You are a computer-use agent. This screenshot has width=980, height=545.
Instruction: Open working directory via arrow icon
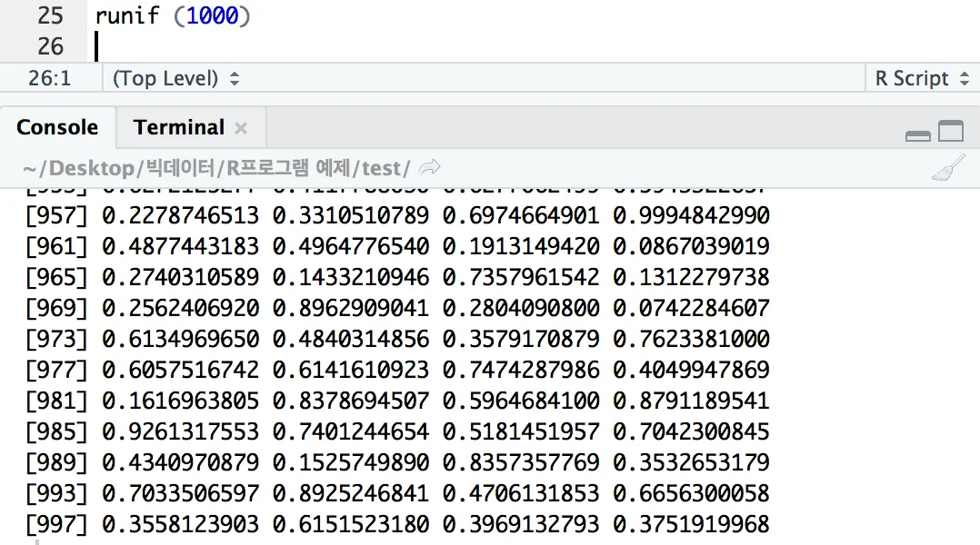pyautogui.click(x=429, y=167)
